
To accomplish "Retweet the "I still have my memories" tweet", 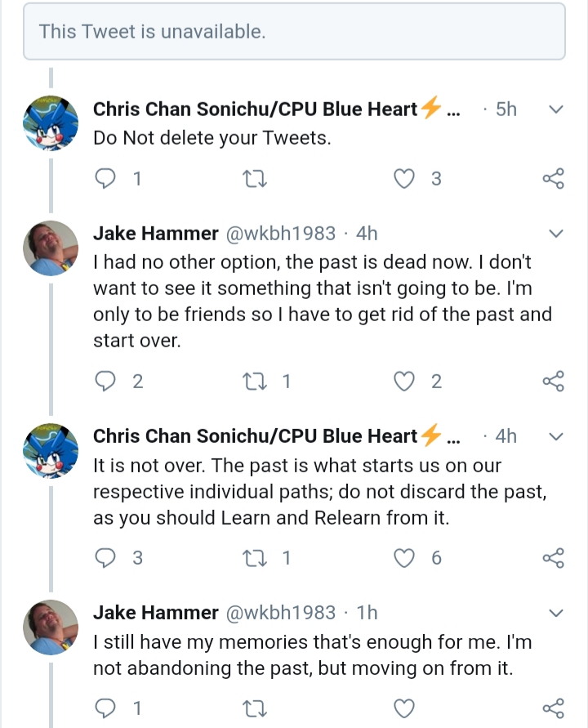I will [255, 708].
